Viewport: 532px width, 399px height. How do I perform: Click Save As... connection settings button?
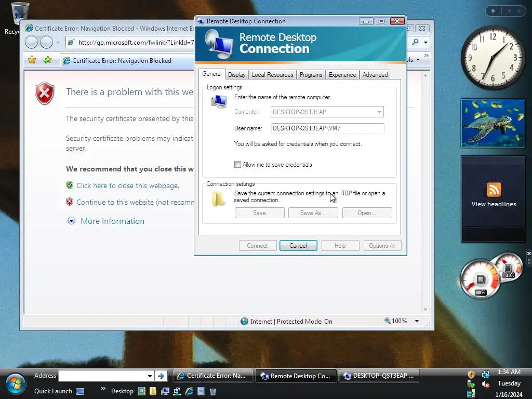click(313, 212)
